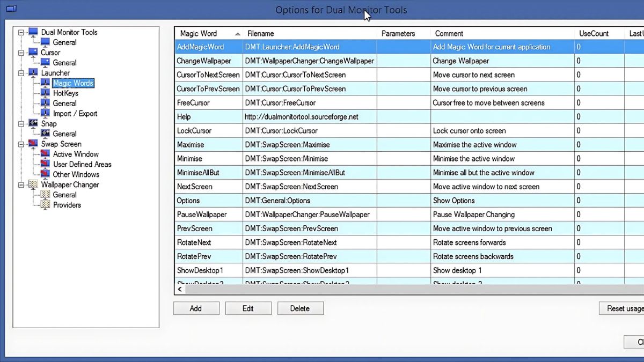Click the Parameters column header
Image resolution: width=644 pixels, height=362 pixels.
404,33
